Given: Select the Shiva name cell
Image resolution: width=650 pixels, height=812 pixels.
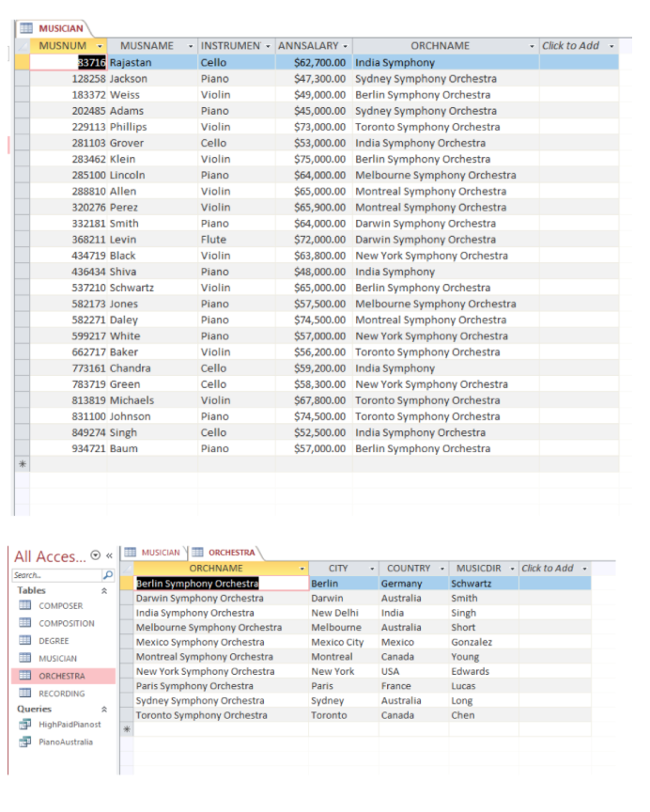Looking at the screenshot, I should [x=152, y=272].
